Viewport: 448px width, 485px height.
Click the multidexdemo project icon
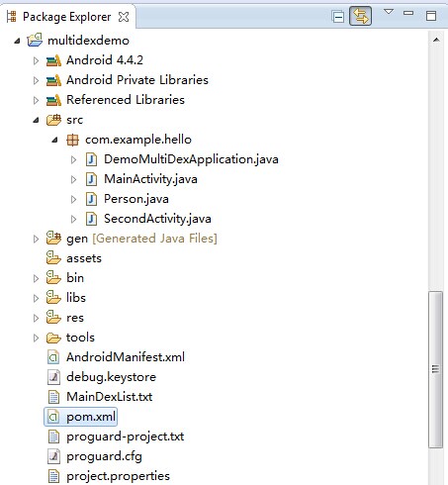35,40
